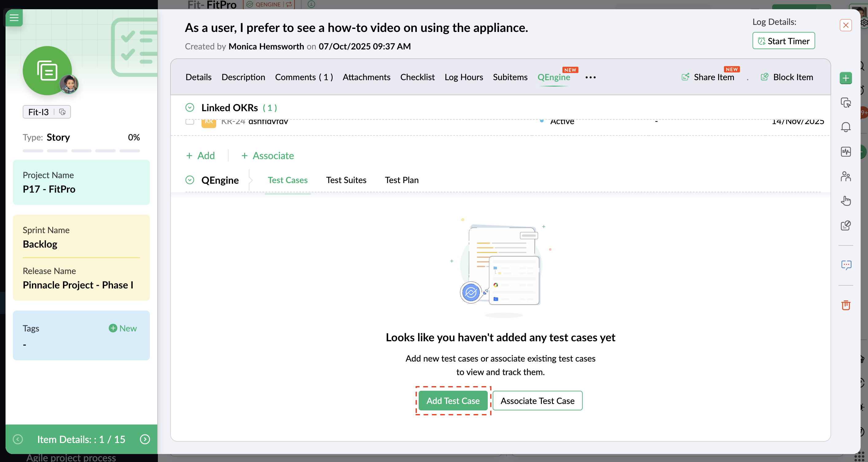Click the Start Timer button

(784, 41)
